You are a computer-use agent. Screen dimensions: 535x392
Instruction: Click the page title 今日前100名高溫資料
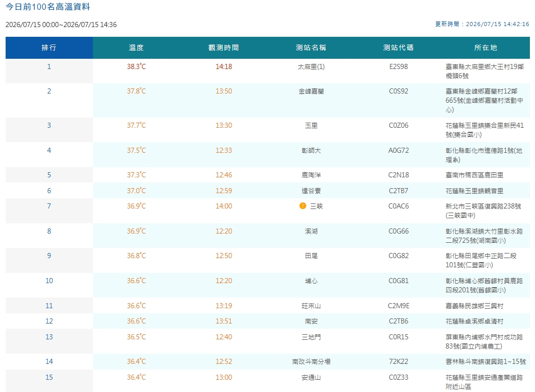48,7
